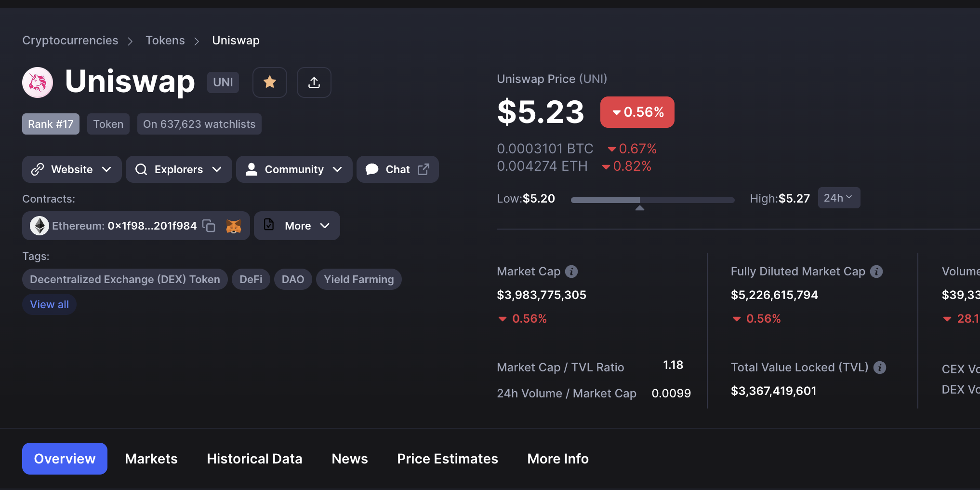Click the 0.0003101 BTC price value
Image resolution: width=980 pixels, height=490 pixels.
545,149
